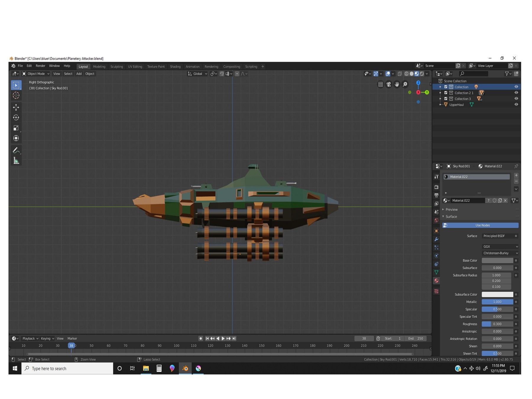This screenshot has height=399, width=532.
Task: Toggle visibility of Collection 2 1
Action: 516,93
